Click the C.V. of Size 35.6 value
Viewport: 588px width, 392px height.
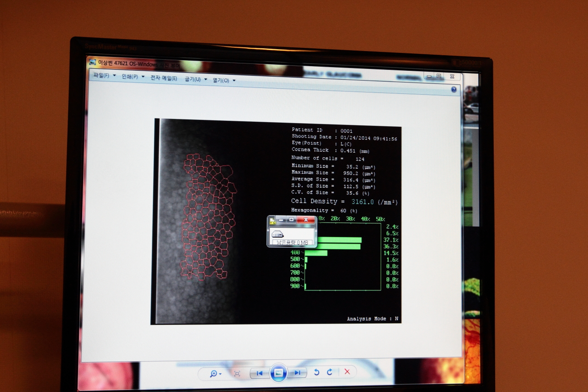(x=352, y=193)
